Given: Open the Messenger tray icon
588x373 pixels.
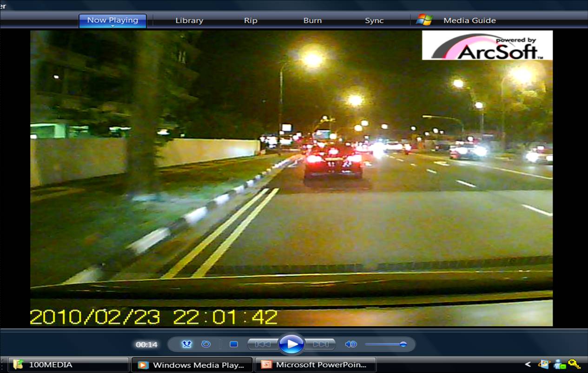Looking at the screenshot, I should pos(560,364).
